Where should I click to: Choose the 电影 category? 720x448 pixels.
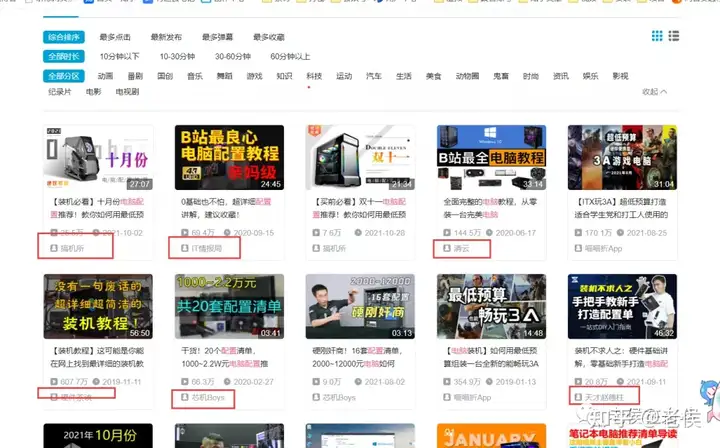(94, 92)
